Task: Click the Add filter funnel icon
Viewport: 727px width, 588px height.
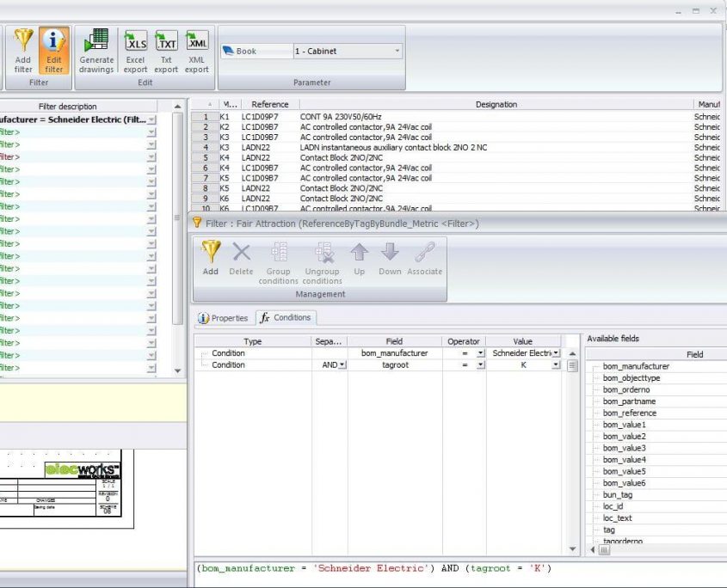Action: (x=23, y=51)
